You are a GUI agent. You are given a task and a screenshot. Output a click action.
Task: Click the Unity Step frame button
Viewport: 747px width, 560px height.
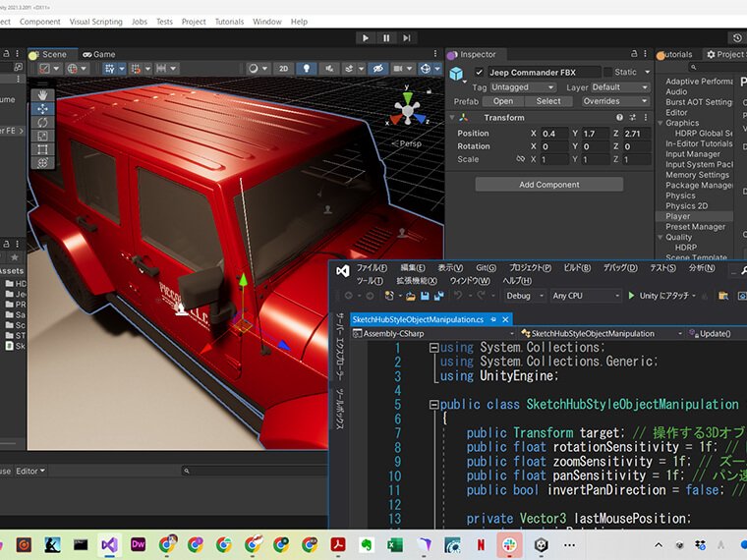tap(406, 38)
